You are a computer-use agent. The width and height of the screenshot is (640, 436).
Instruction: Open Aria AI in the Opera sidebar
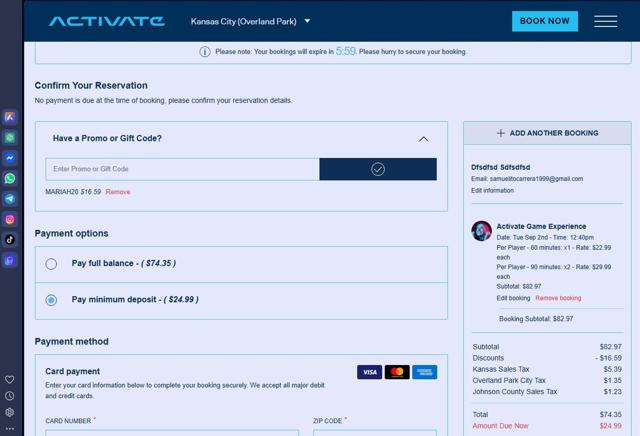[10, 117]
